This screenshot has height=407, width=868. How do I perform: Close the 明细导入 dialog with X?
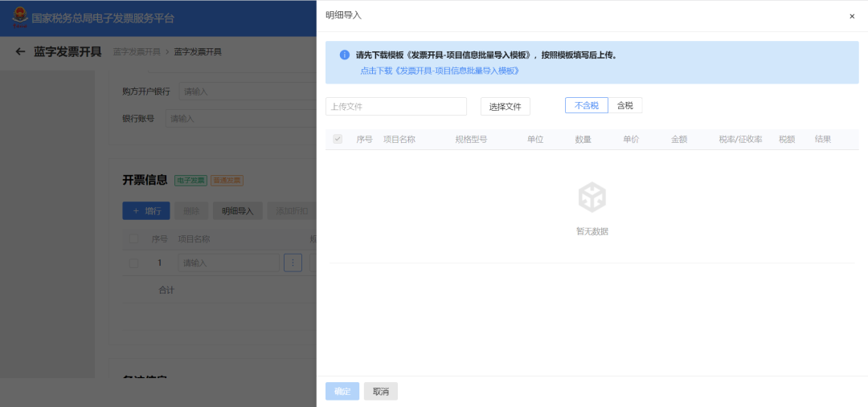pos(852,16)
